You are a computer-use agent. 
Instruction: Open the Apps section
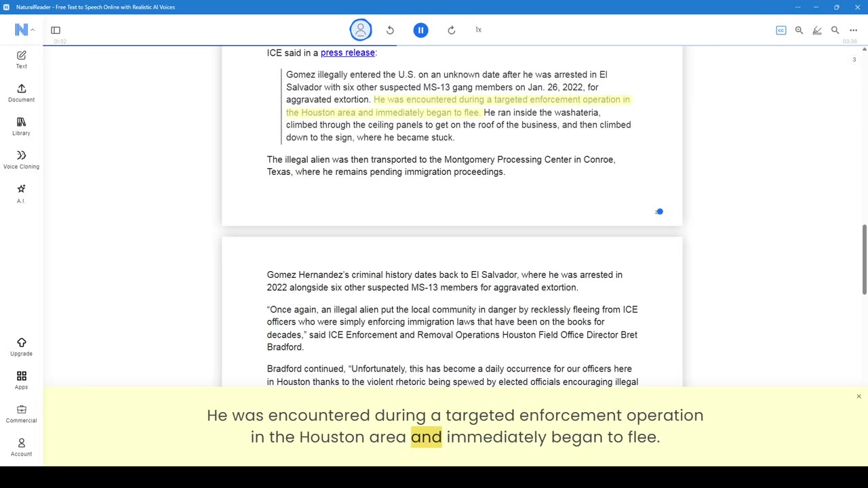(21, 380)
